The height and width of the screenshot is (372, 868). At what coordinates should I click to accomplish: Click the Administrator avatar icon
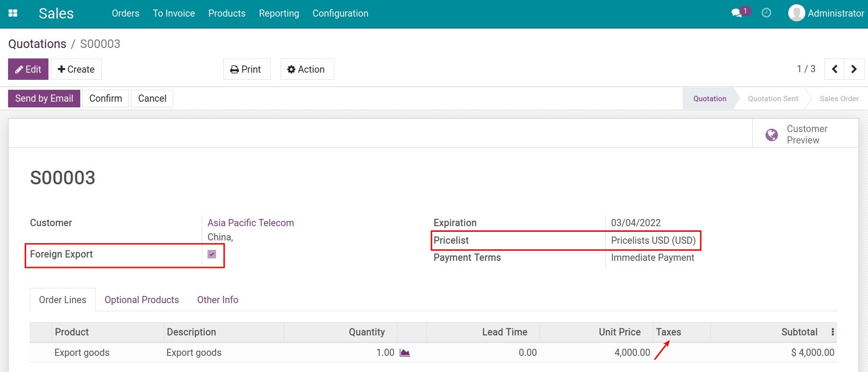point(796,13)
